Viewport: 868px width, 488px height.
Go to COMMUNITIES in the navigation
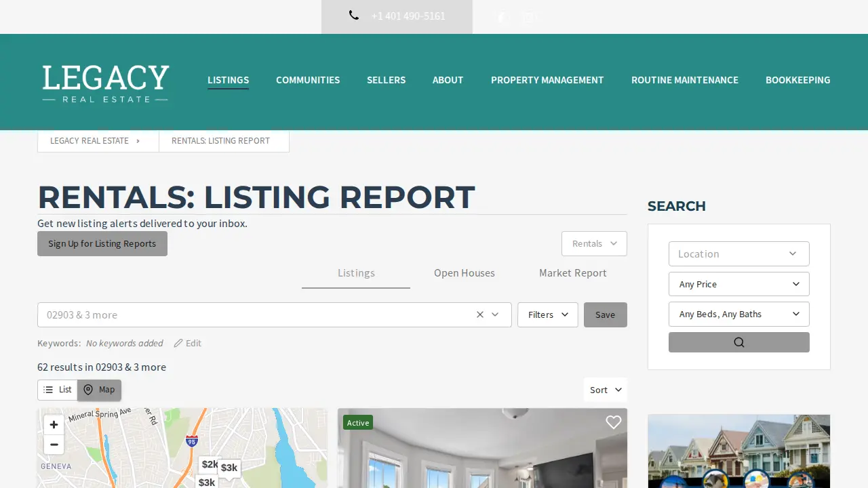click(308, 80)
